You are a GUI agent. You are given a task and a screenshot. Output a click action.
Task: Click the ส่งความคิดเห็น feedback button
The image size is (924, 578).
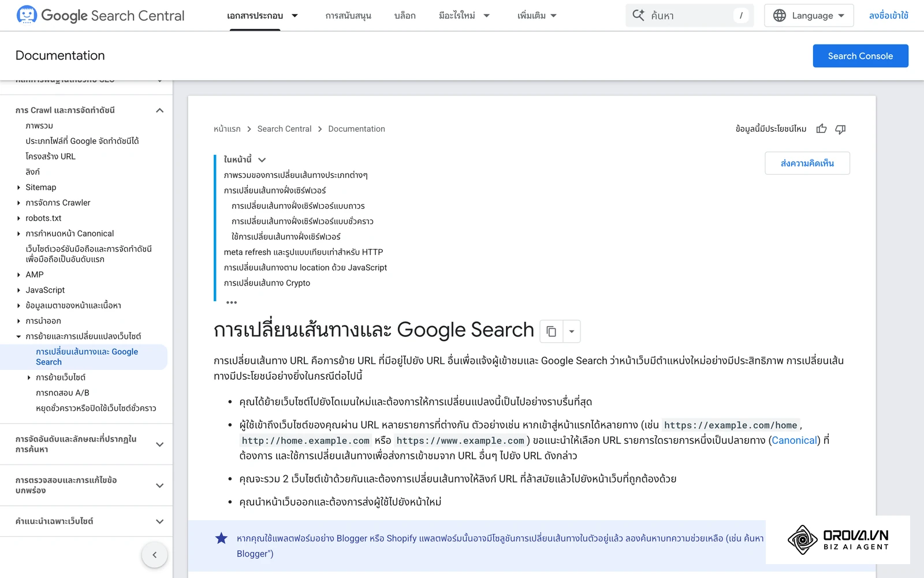click(807, 163)
